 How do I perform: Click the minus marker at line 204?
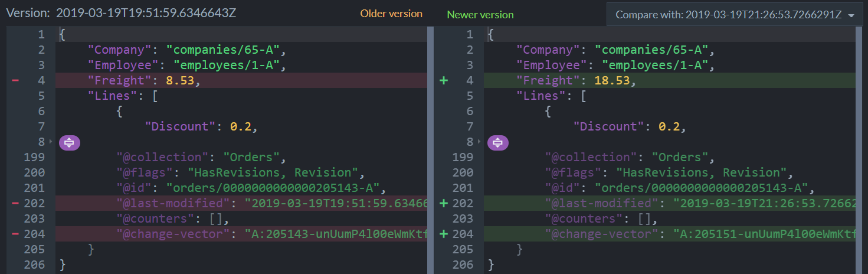click(x=15, y=234)
